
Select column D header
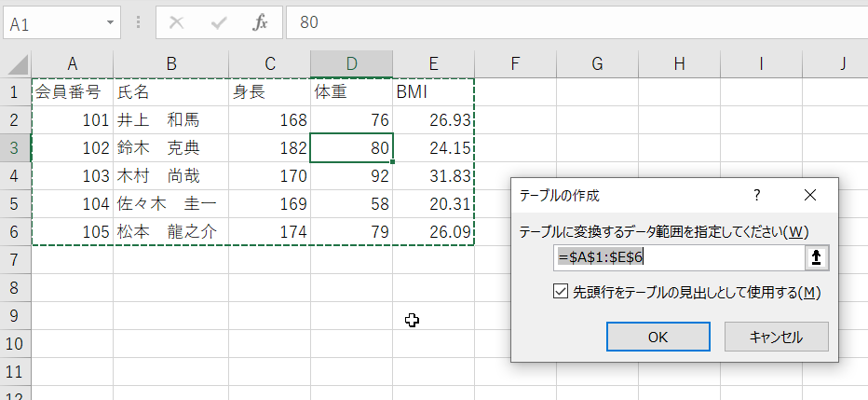[351, 64]
